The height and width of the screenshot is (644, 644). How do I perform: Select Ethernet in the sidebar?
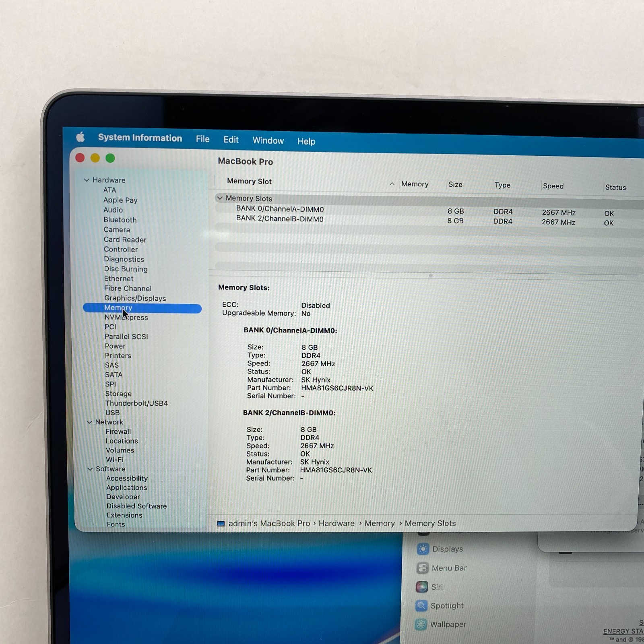coord(119,279)
